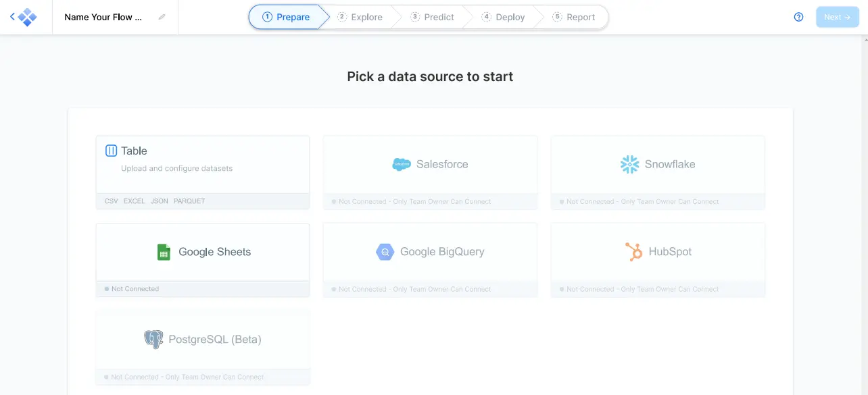The image size is (868, 395).
Task: Select the Prepare step tab
Action: click(x=286, y=17)
